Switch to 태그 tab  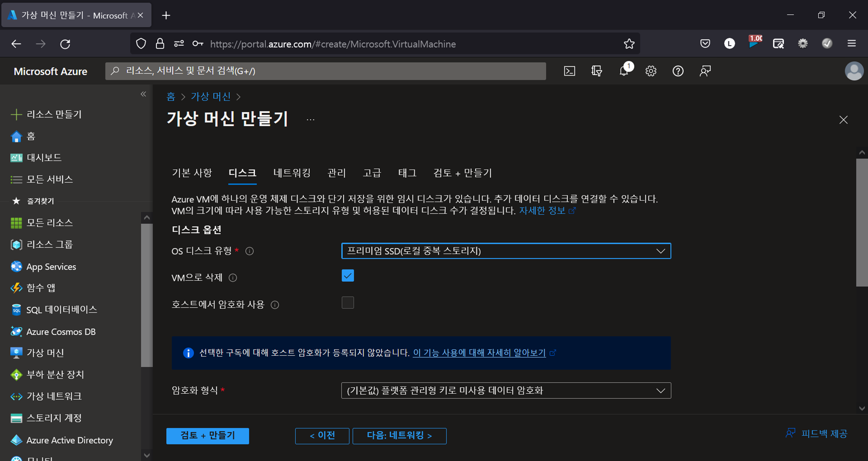tap(407, 173)
